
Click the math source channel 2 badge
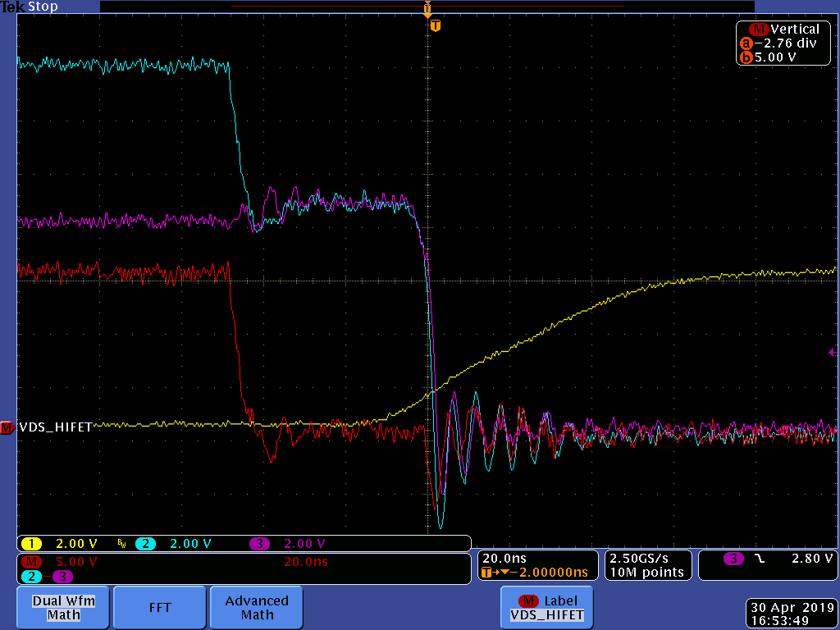click(x=32, y=577)
